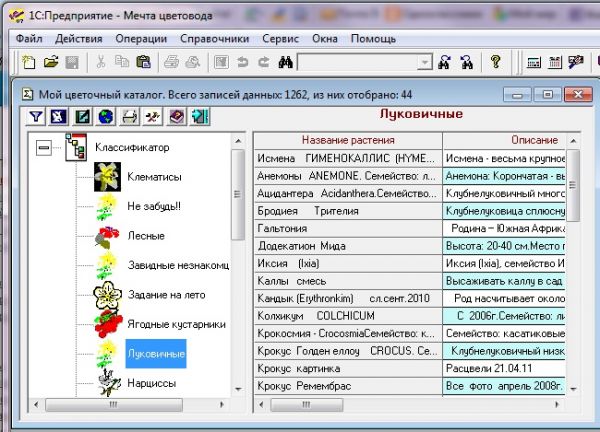600x432 pixels.
Task: Click the Find previous binoculars icon
Action: coord(466,62)
